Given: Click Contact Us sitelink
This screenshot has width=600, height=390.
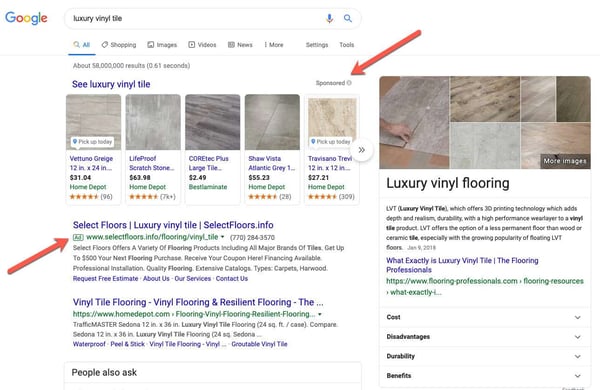Looking at the screenshot, I should (232, 279).
